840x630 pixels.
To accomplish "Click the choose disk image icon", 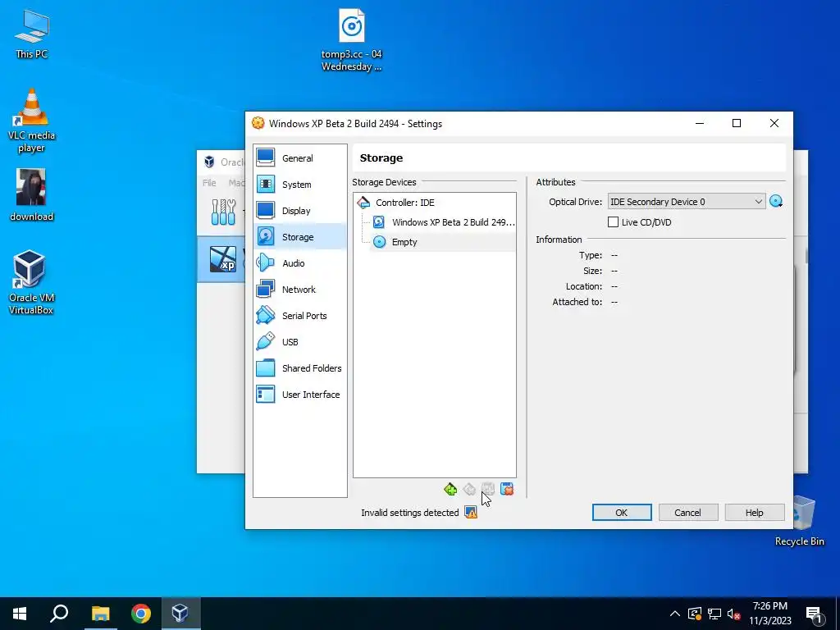I will [x=776, y=202].
